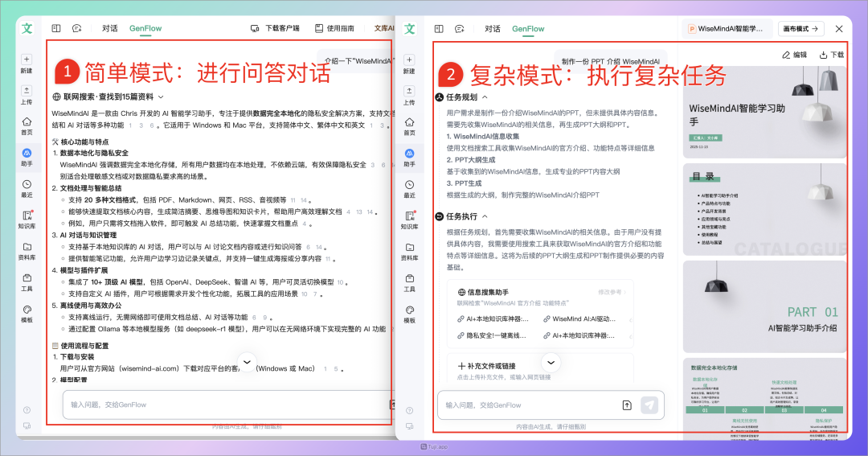Click new chat bubble icon in left window header
This screenshot has height=456, width=868.
(x=77, y=28)
